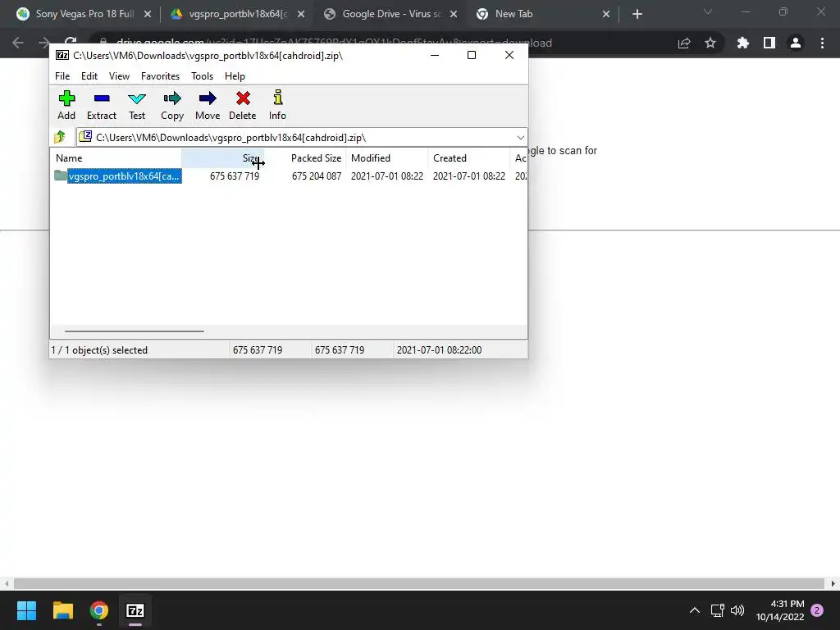The image size is (840, 630).
Task: Open the Edit menu
Action: coord(89,76)
